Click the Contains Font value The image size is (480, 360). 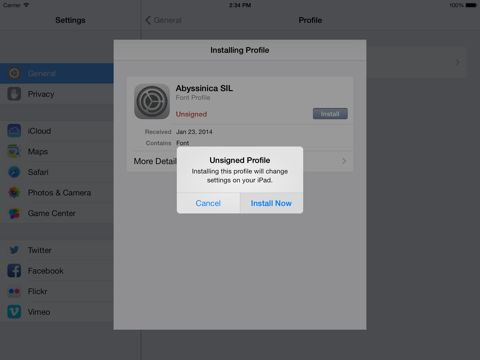tap(183, 143)
